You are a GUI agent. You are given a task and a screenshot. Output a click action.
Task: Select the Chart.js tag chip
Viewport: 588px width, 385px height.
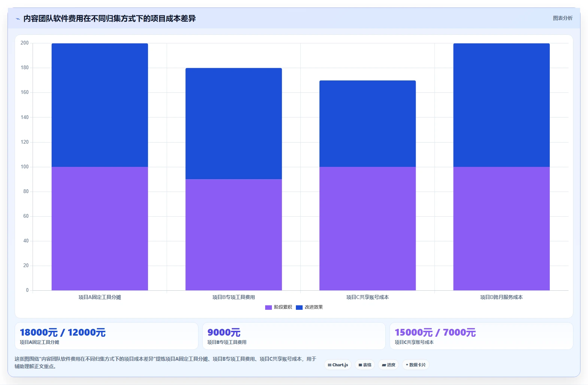[x=338, y=365]
